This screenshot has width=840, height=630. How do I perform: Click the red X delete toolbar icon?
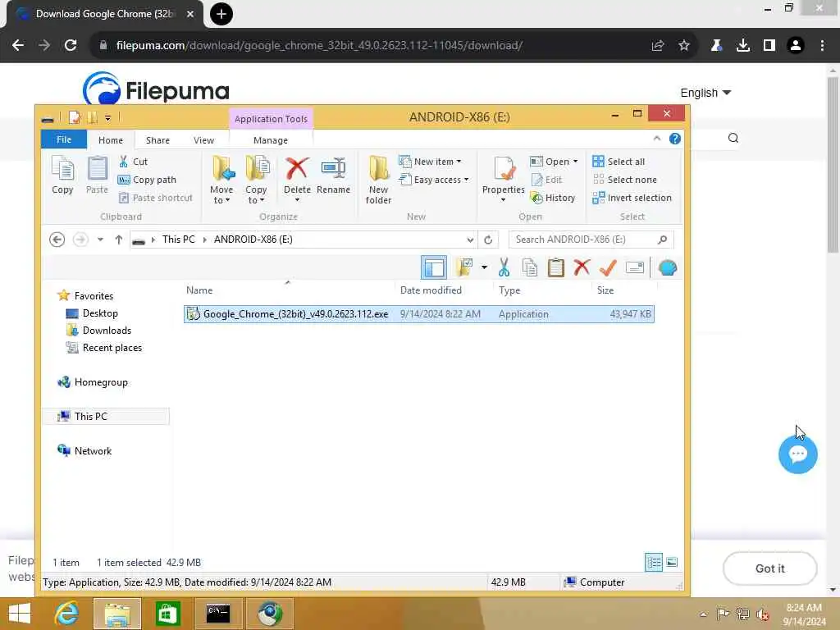[582, 267]
